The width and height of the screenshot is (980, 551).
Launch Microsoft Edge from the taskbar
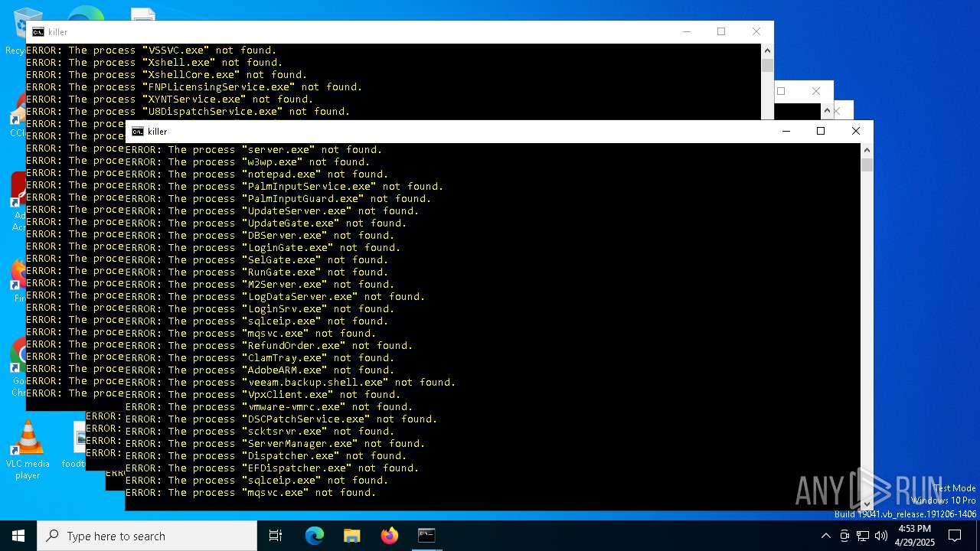(315, 536)
